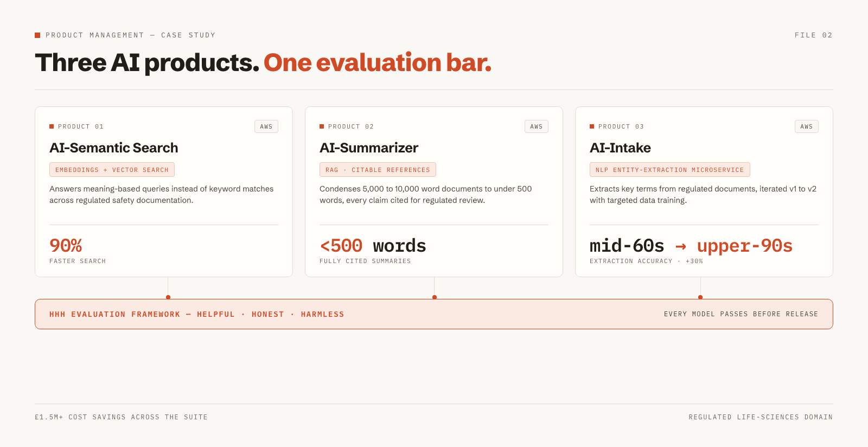Screen dimensions: 868x447
Task: Click the word 'HELPFUL' in the framework bar
Action: (216, 314)
